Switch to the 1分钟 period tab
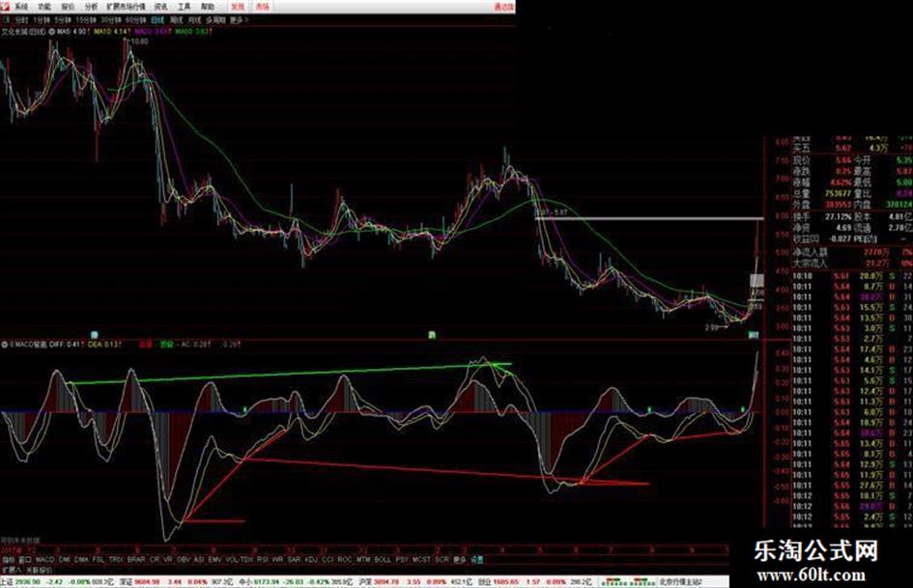Screen dimensions: 913x588 [42, 20]
